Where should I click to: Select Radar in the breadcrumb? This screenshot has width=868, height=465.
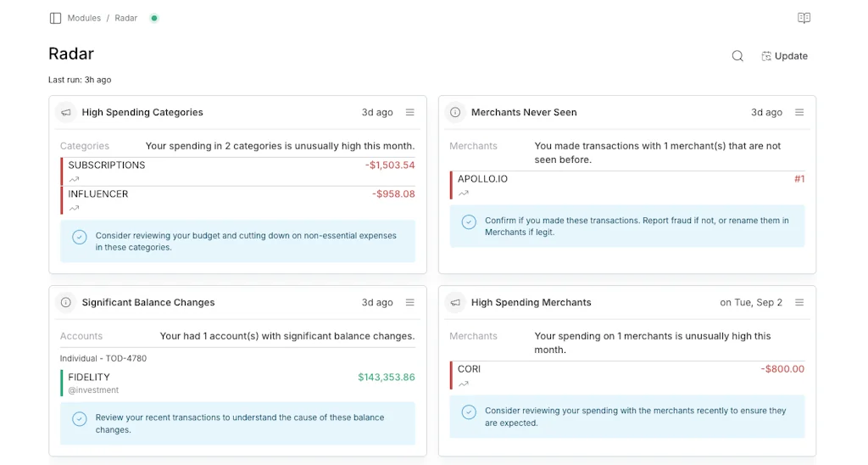pyautogui.click(x=126, y=18)
